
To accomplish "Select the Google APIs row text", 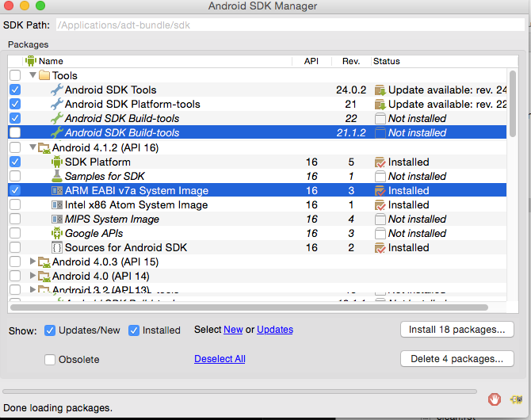I will click(94, 233).
